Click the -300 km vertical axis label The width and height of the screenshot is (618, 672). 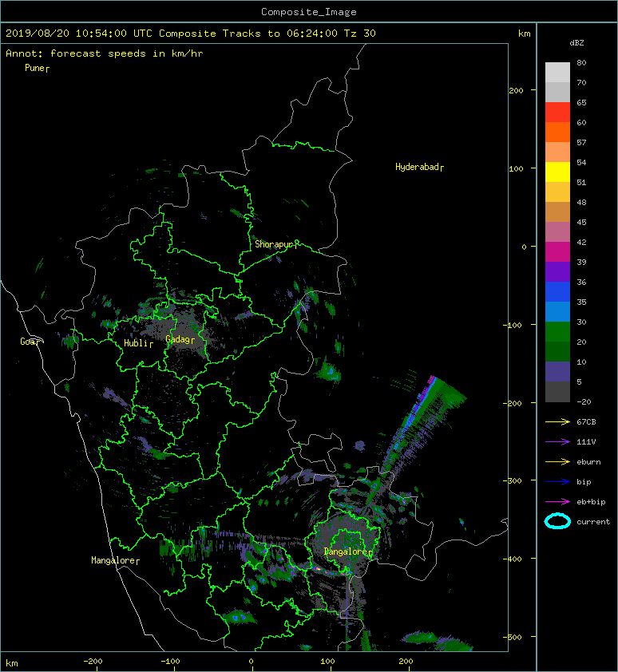pyautogui.click(x=513, y=481)
